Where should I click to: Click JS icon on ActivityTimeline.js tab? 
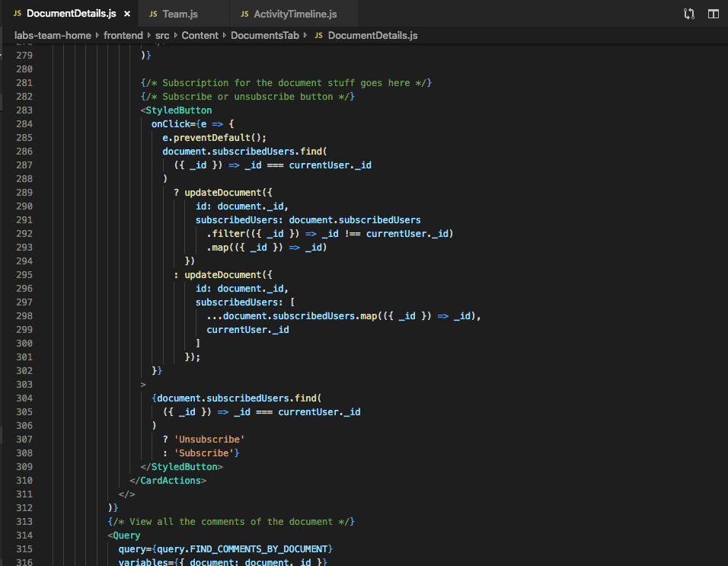[244, 14]
